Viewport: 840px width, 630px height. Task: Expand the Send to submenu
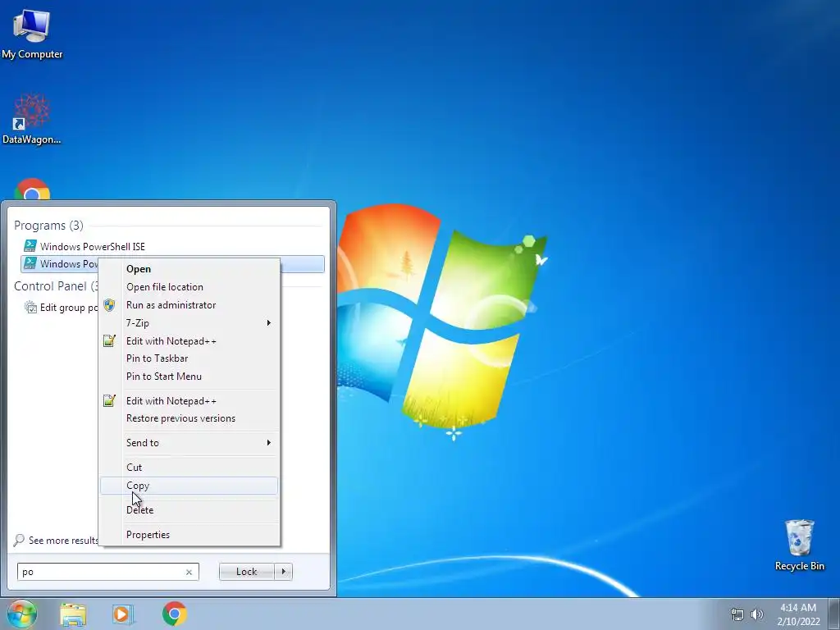coord(189,442)
